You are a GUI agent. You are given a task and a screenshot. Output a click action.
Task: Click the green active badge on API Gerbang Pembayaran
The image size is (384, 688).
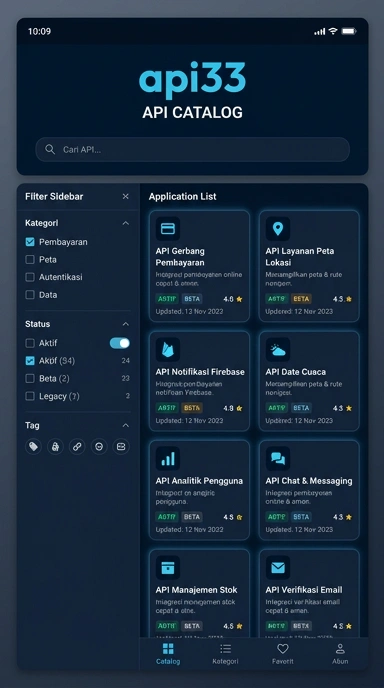(167, 299)
